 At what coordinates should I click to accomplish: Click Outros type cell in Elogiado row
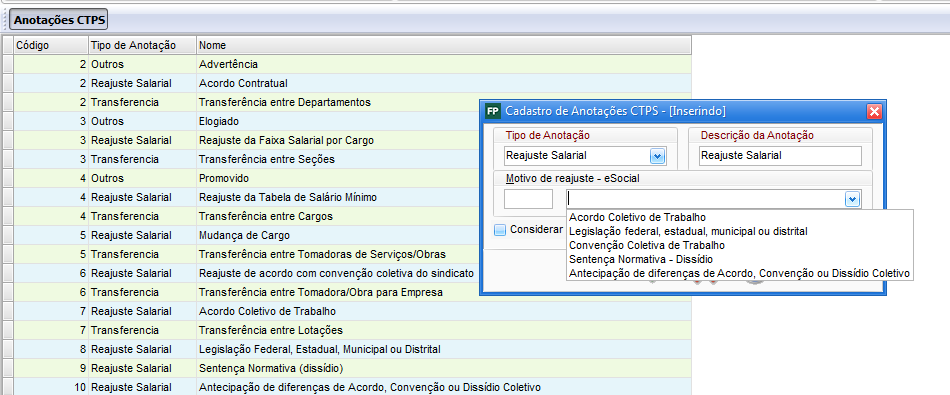[x=142, y=121]
